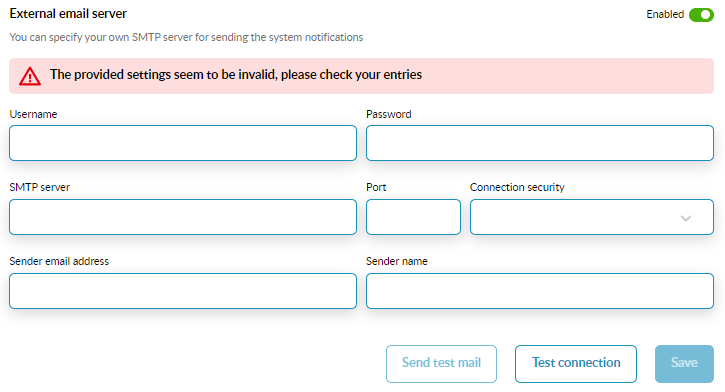Click the Username label
The image size is (725, 392).
point(33,114)
